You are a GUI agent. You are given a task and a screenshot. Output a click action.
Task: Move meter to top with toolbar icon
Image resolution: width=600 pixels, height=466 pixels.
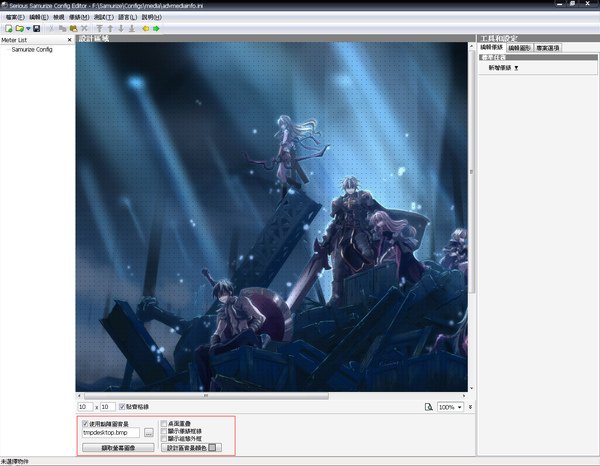tap(99, 29)
